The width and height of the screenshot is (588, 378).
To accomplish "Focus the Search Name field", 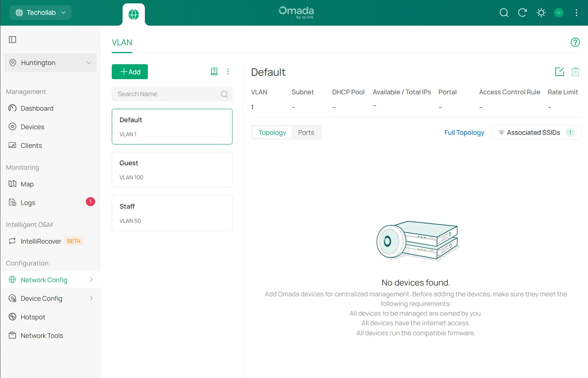I will pos(172,94).
